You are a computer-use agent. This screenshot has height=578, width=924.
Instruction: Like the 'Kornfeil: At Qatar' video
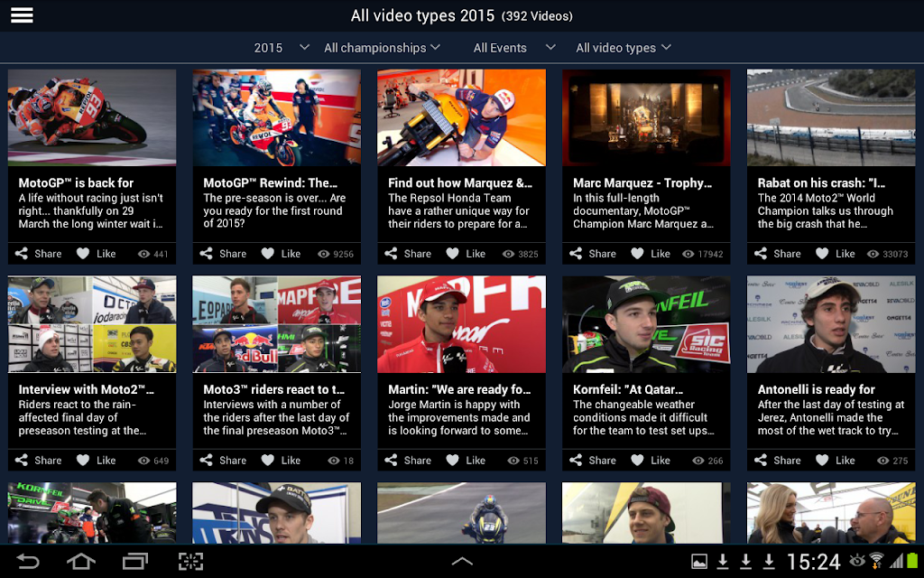[x=651, y=460]
